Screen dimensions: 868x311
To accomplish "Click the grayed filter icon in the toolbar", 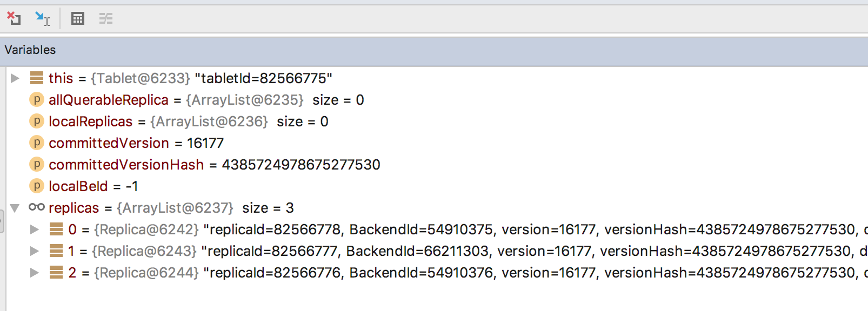I will (106, 18).
